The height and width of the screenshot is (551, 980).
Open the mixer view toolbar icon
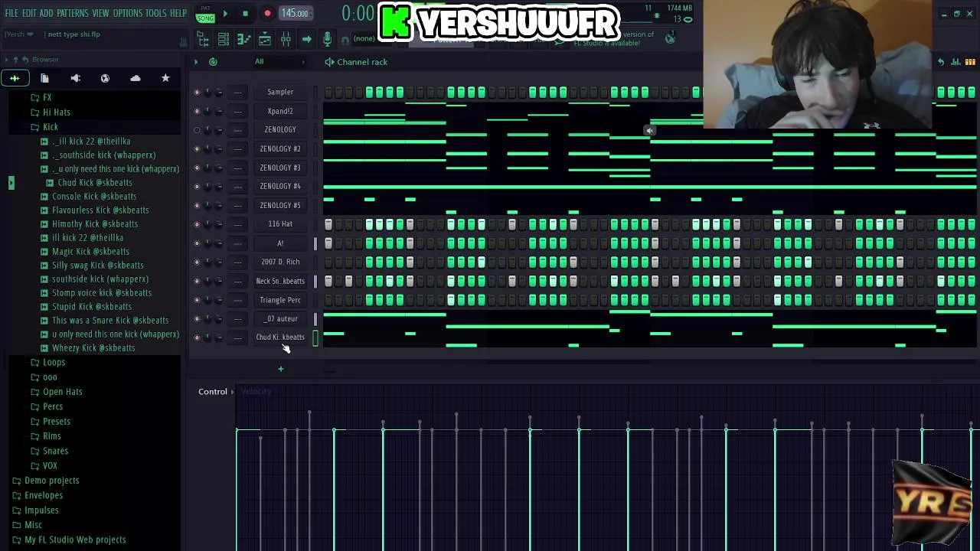point(285,39)
